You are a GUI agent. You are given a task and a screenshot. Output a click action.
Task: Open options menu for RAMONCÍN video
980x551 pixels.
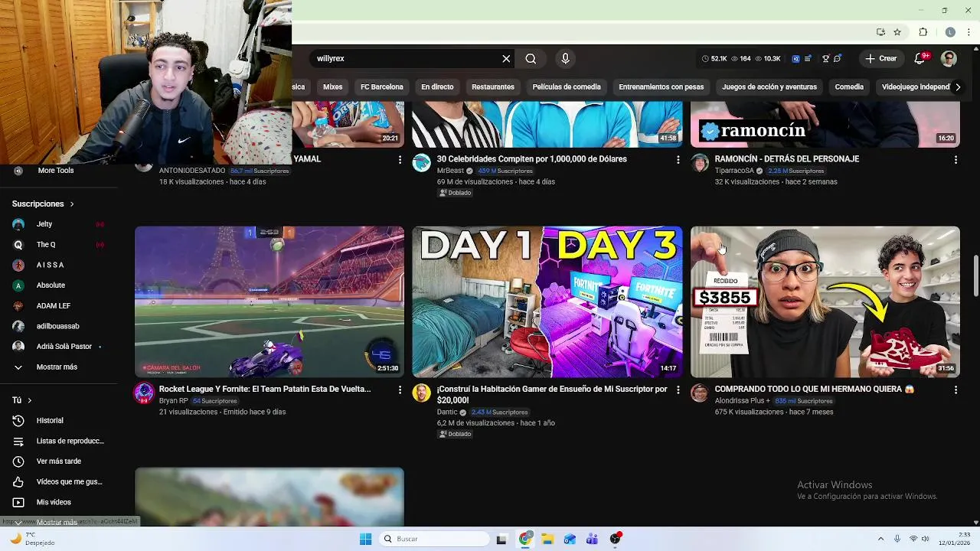click(x=955, y=159)
